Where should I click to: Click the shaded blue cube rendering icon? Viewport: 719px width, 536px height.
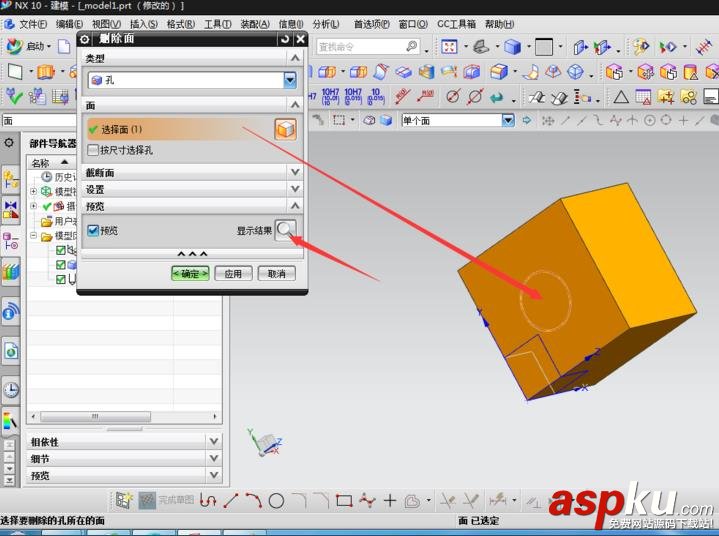tap(512, 47)
